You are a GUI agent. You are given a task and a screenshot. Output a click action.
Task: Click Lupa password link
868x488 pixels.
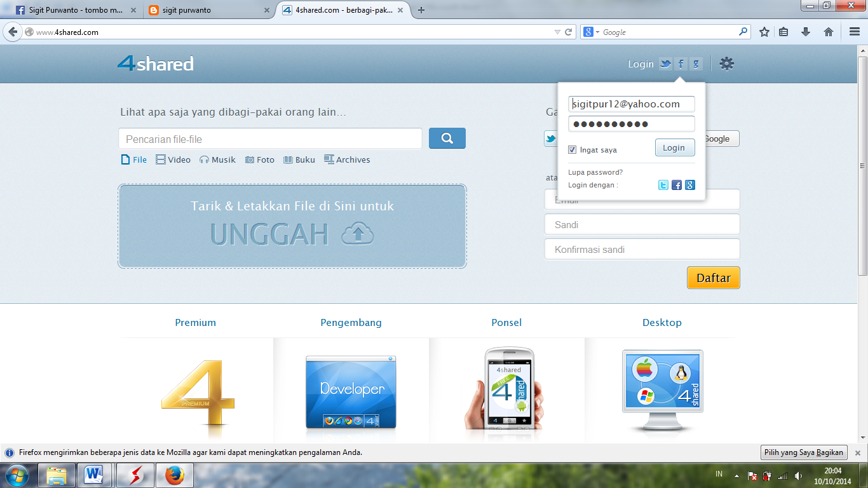pos(595,172)
